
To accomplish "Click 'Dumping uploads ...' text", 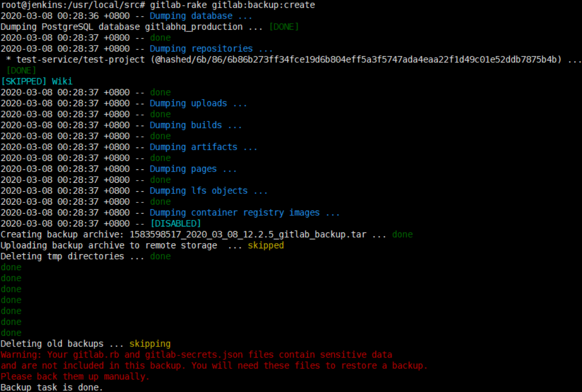I will point(198,103).
